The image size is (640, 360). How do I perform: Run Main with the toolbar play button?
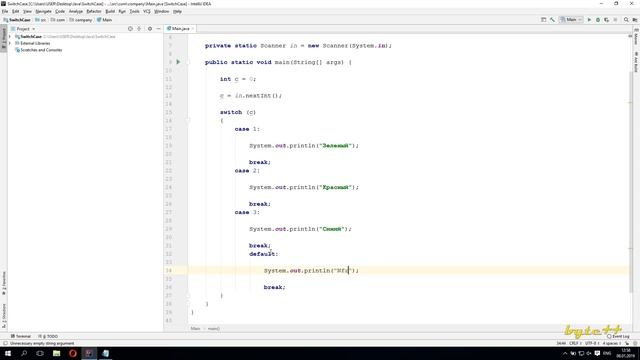(x=589, y=20)
